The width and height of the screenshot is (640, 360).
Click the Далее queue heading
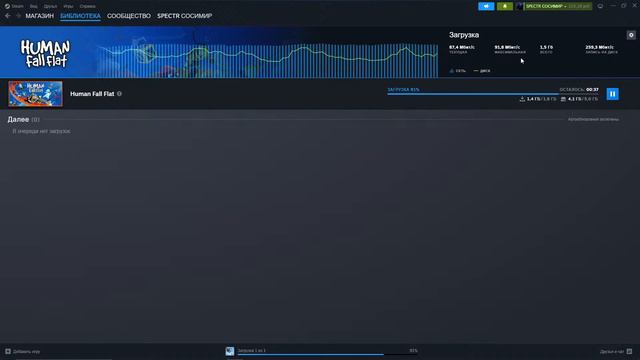click(x=18, y=120)
